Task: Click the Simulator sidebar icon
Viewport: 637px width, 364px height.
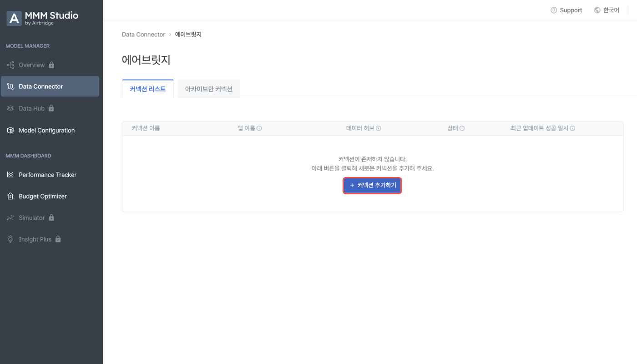Action: [x=10, y=218]
